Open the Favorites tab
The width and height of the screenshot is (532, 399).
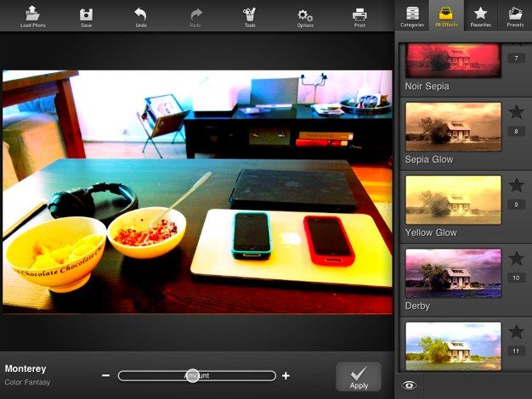[481, 16]
